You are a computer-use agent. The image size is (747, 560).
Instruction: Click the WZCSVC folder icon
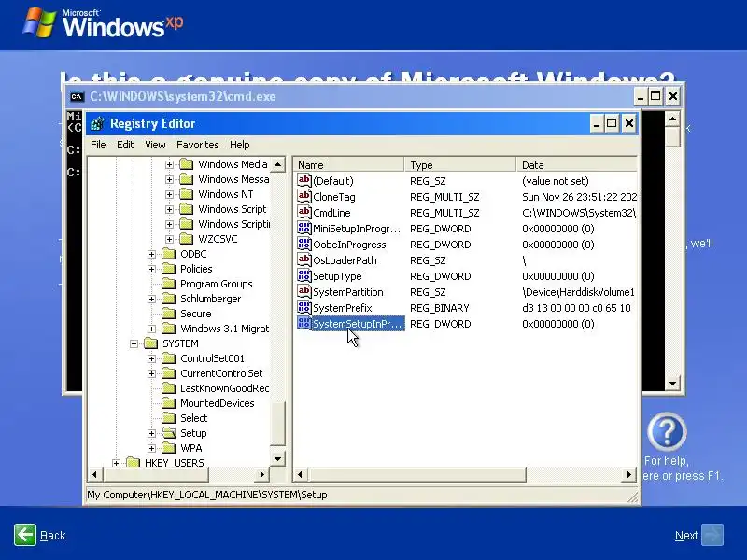tap(186, 239)
